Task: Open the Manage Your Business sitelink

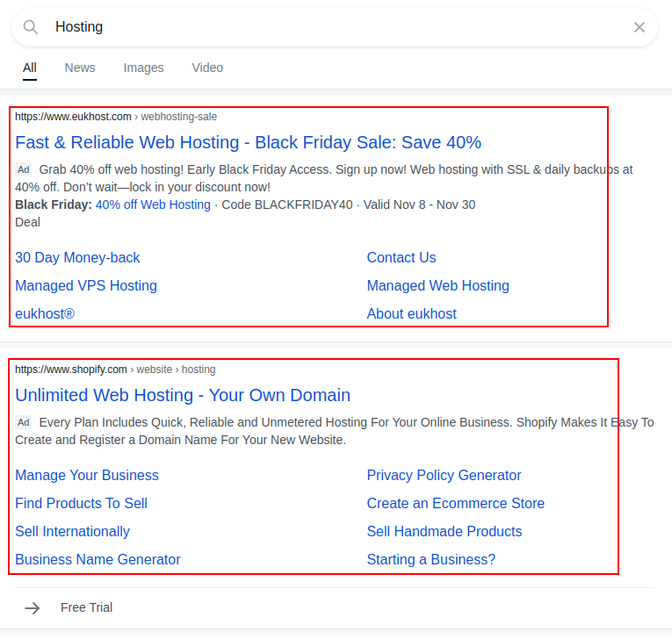Action: click(x=87, y=475)
